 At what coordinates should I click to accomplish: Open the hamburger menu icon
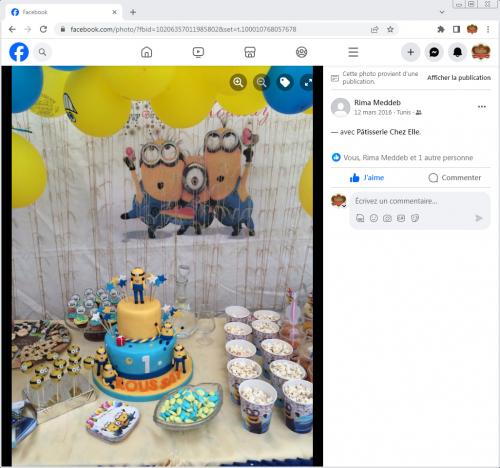point(353,52)
